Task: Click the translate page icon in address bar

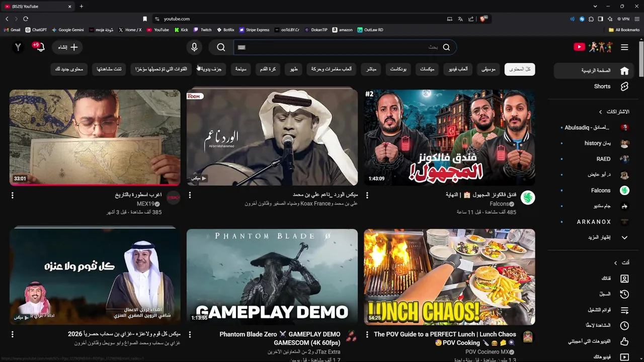Action: click(x=460, y=19)
